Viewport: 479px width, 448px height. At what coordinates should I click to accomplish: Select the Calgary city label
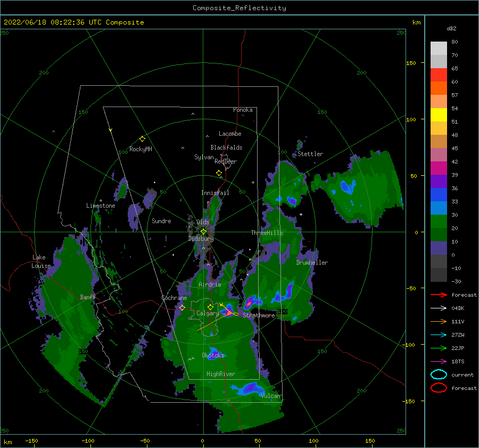click(208, 313)
